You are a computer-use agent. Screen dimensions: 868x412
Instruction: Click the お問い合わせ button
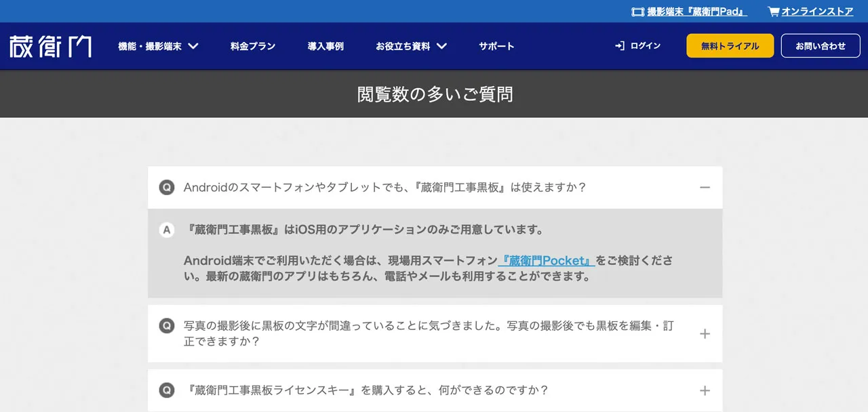[821, 46]
